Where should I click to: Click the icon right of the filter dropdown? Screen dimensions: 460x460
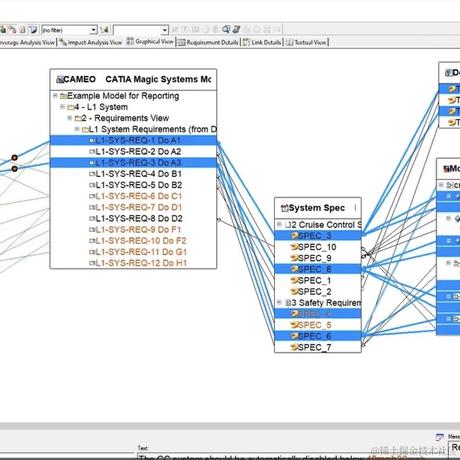105,30
